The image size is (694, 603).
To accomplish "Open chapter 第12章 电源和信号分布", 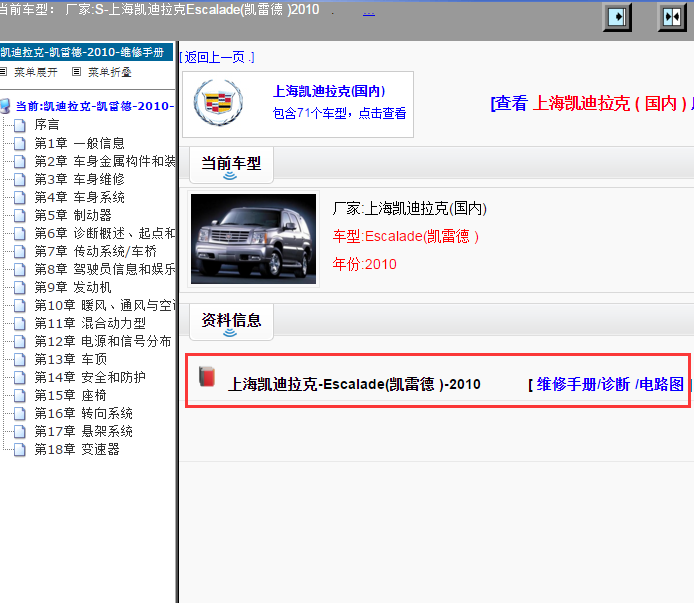I will (103, 341).
